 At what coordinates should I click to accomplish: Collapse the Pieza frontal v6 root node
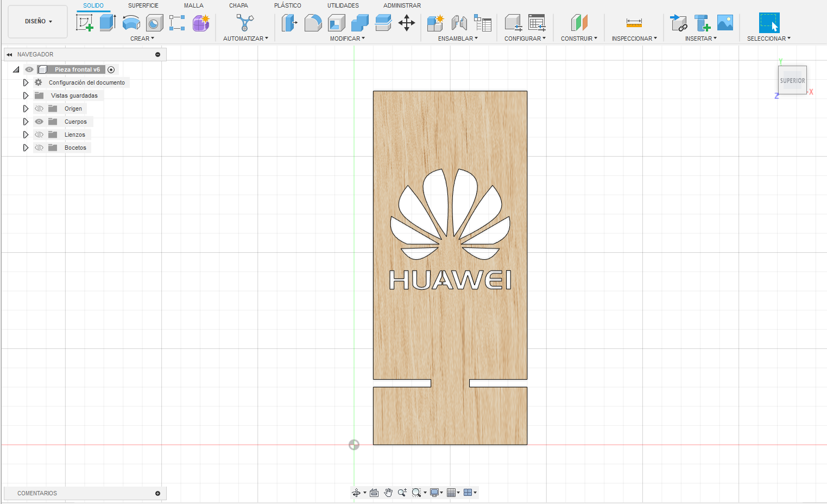click(x=16, y=69)
